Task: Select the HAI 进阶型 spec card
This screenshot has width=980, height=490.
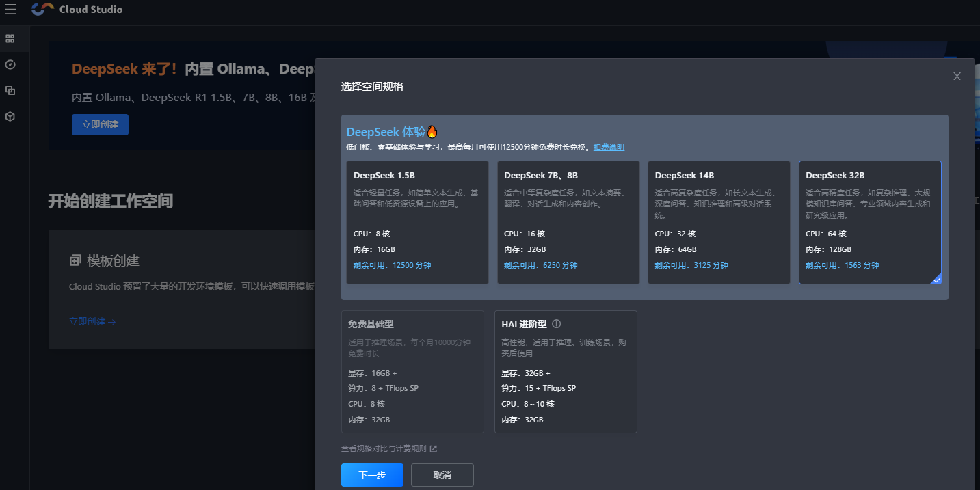Action: pyautogui.click(x=566, y=372)
